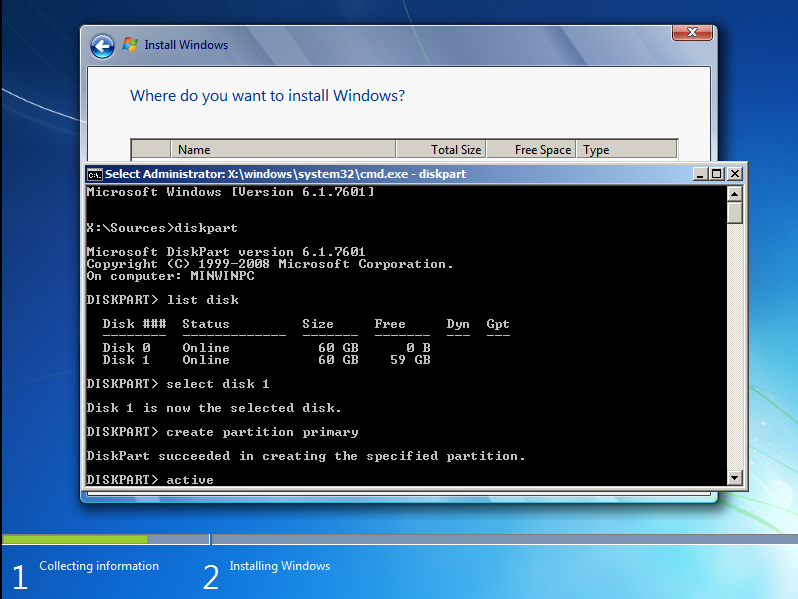
Task: Open the cmd.exe system menu icon
Action: tap(94, 174)
